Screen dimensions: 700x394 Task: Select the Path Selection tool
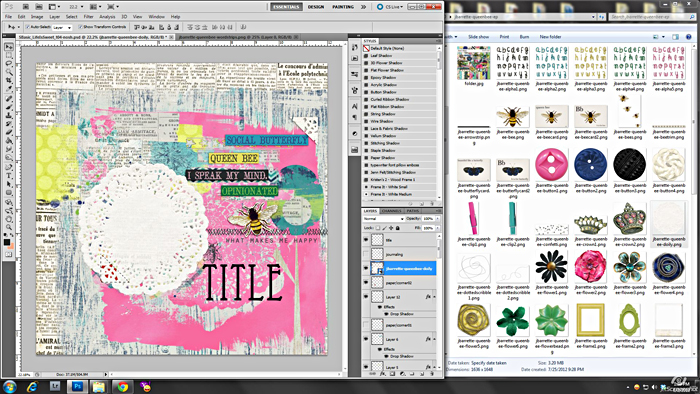8,184
